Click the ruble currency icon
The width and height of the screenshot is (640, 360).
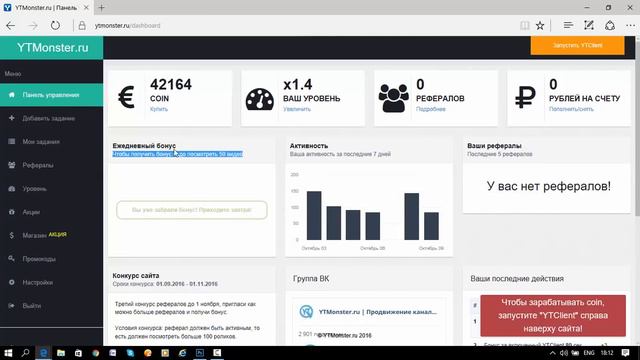tap(525, 98)
